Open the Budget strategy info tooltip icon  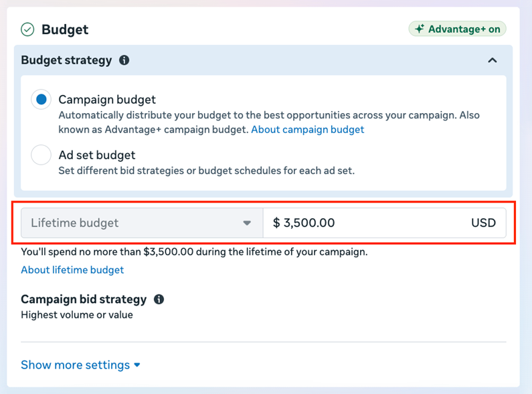124,60
